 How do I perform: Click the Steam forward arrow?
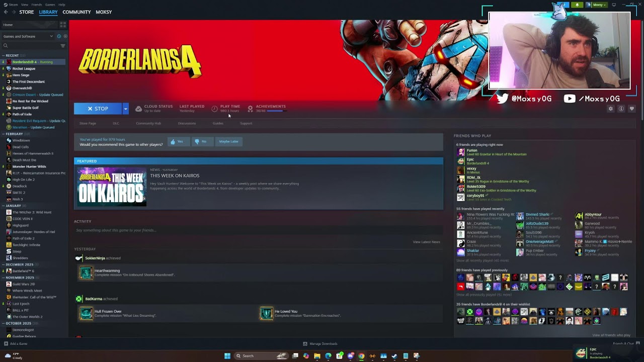click(13, 12)
